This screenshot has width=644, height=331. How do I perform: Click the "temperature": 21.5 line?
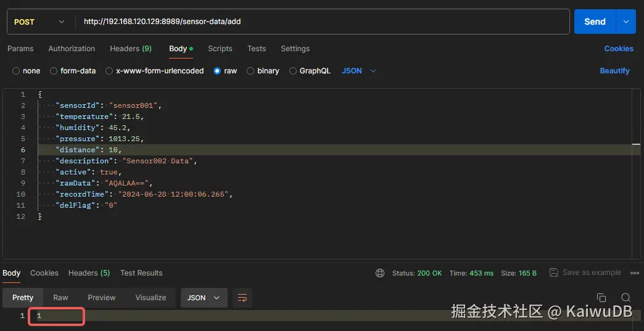(100, 116)
